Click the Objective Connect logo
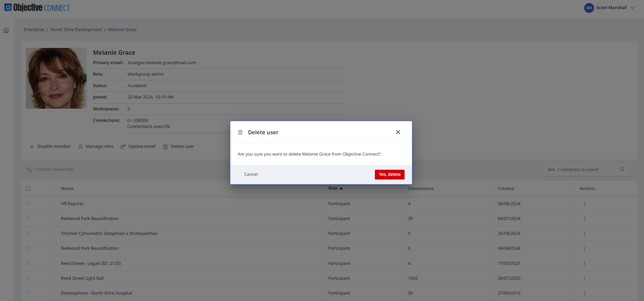The image size is (644, 301). 37,8
